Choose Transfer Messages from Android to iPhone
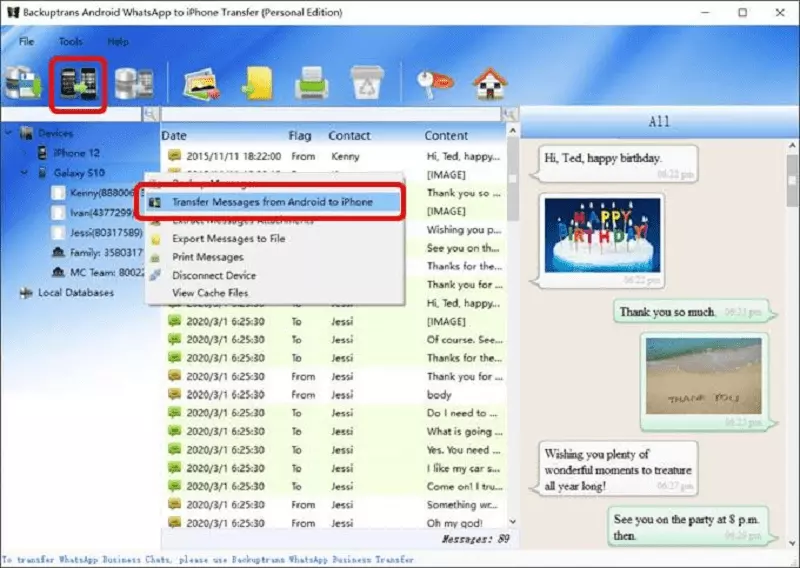The image size is (800, 568). point(272,202)
